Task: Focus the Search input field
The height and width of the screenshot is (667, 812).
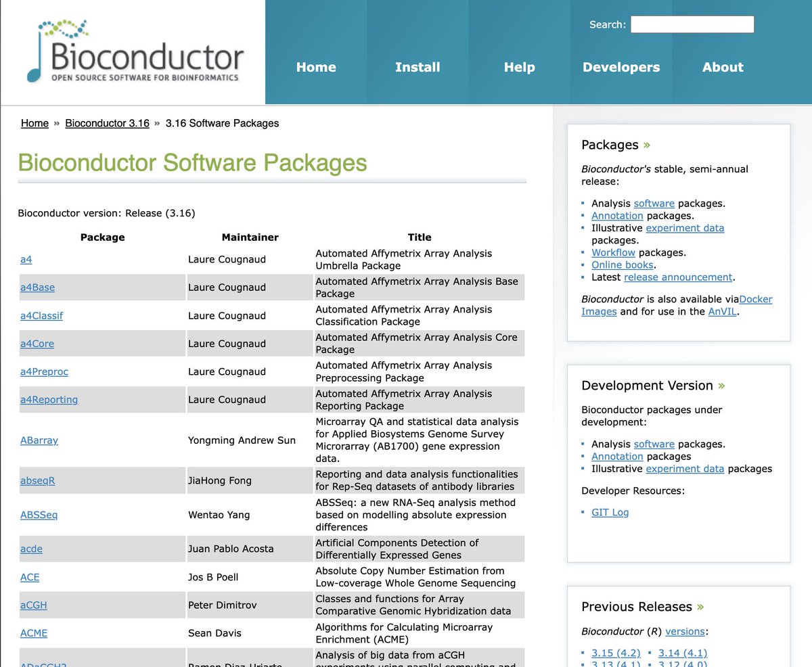Action: pos(692,24)
